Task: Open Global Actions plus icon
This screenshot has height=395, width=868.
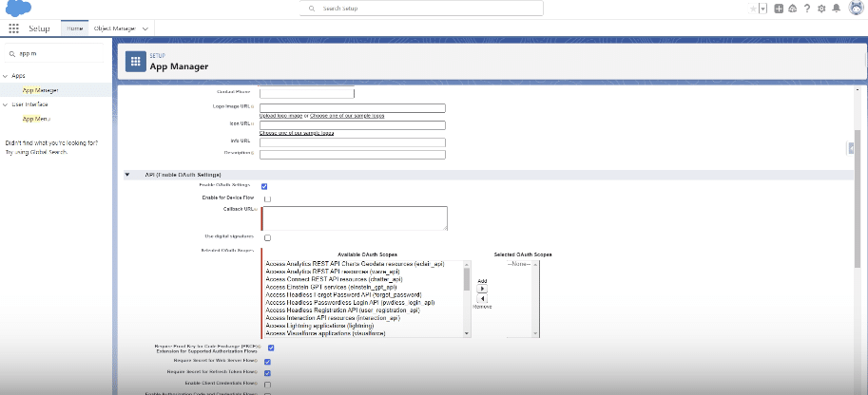Action: [x=779, y=9]
